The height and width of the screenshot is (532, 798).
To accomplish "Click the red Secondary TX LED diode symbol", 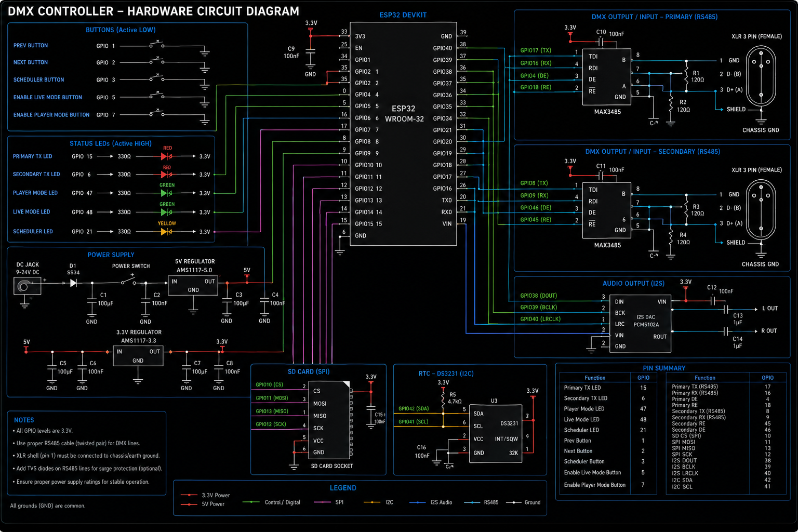I will point(166,175).
